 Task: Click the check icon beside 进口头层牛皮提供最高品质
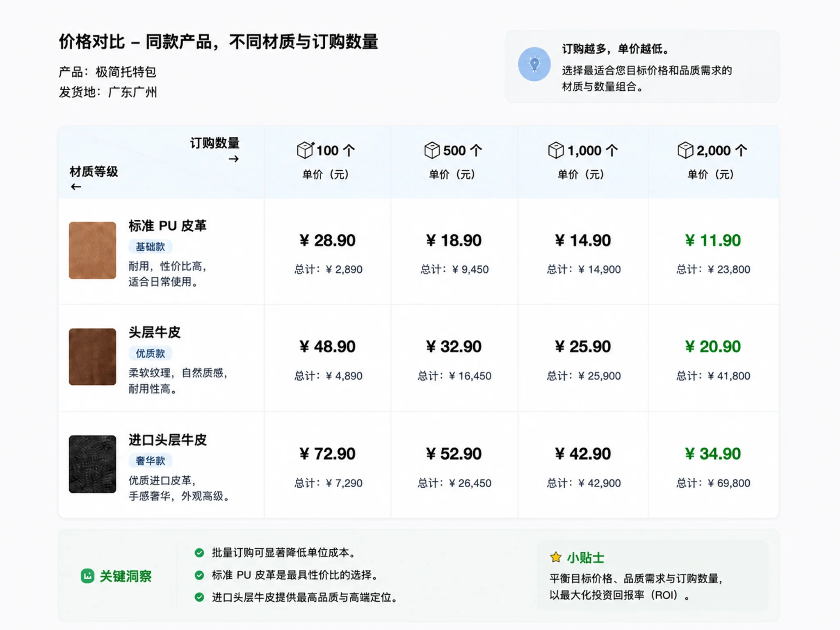point(199,597)
